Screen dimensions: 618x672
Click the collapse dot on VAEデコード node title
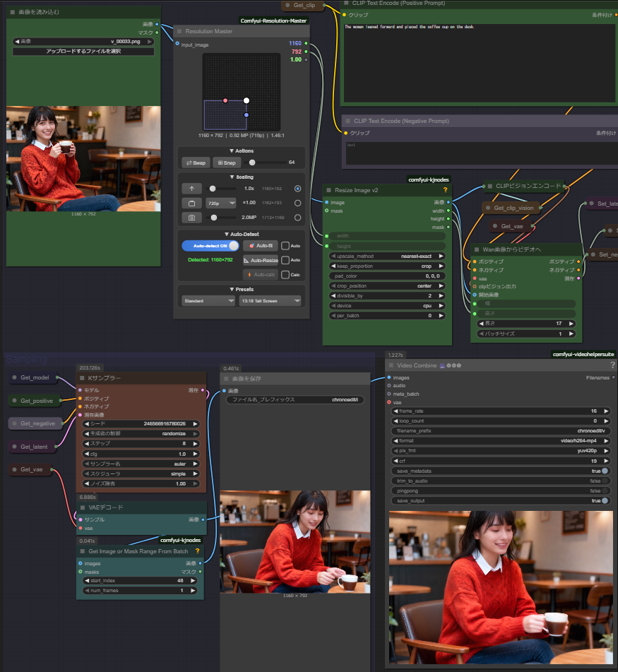(x=83, y=507)
